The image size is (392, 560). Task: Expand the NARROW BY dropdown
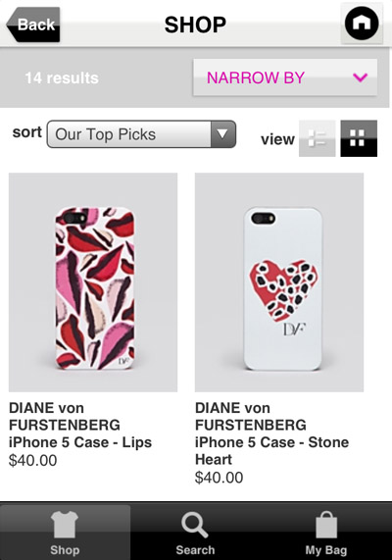coord(285,77)
